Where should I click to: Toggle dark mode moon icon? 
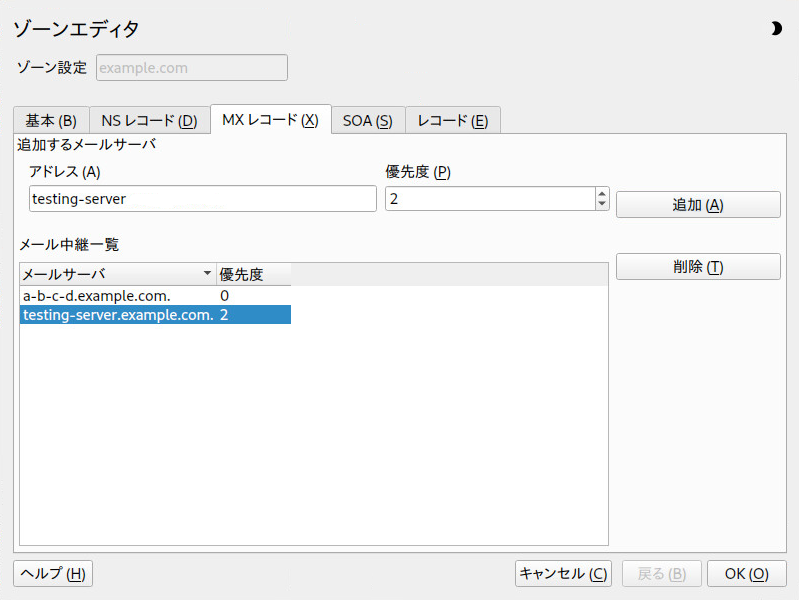(x=776, y=29)
